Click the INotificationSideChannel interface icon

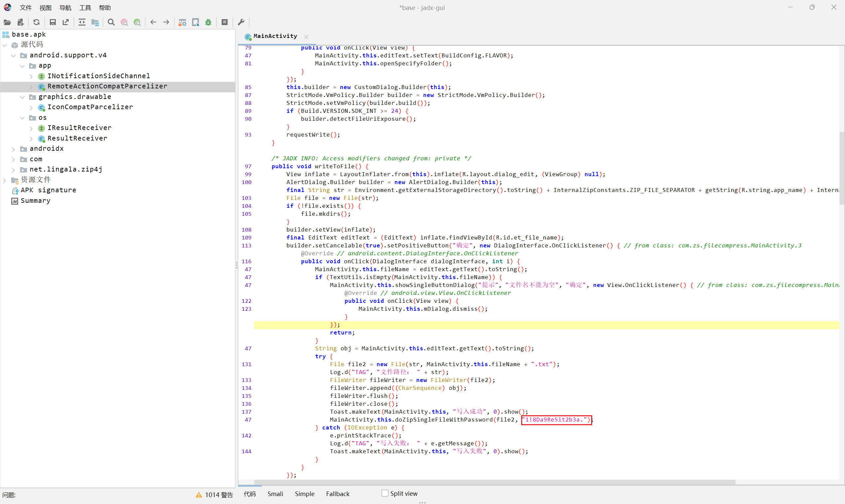pos(42,76)
